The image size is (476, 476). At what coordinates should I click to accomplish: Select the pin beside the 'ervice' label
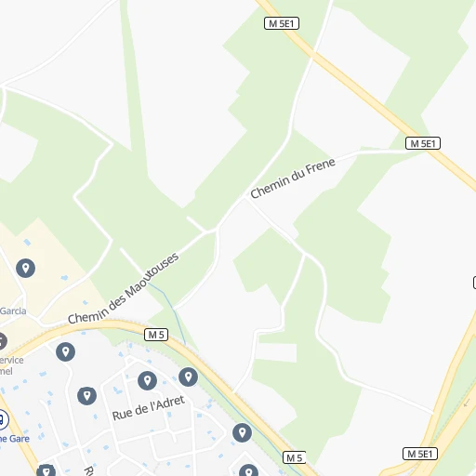tap(65, 352)
